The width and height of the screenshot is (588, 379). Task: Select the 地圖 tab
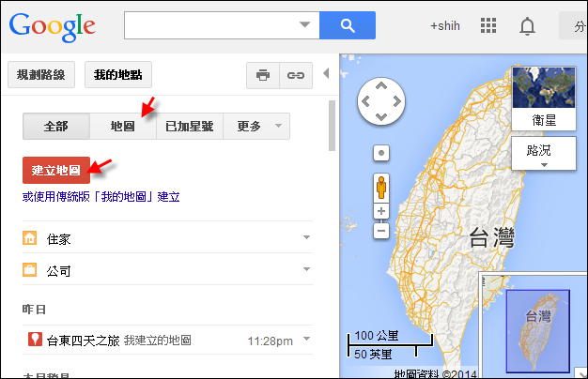pos(123,127)
